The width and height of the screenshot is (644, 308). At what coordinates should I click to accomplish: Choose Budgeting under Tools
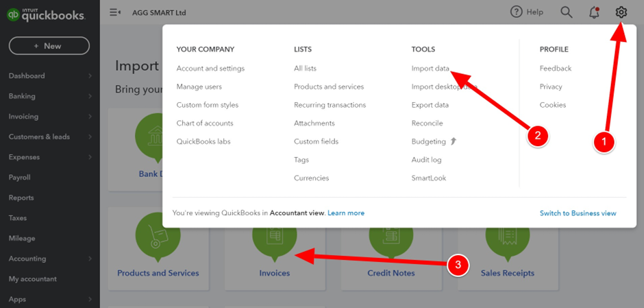pyautogui.click(x=428, y=141)
